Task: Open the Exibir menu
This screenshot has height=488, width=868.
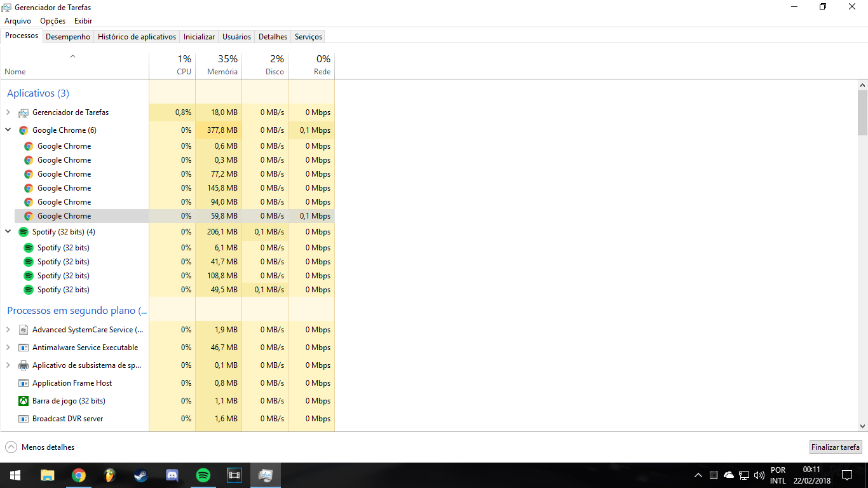Action: click(83, 21)
